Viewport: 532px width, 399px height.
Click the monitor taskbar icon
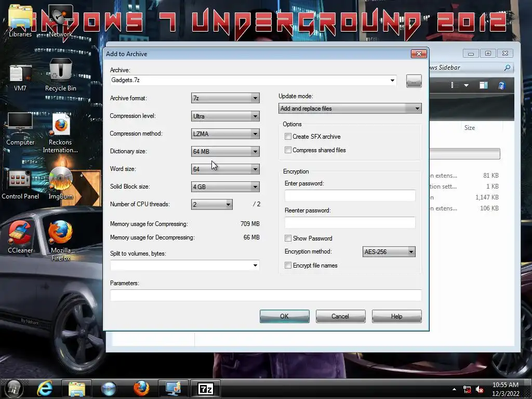coord(173,389)
